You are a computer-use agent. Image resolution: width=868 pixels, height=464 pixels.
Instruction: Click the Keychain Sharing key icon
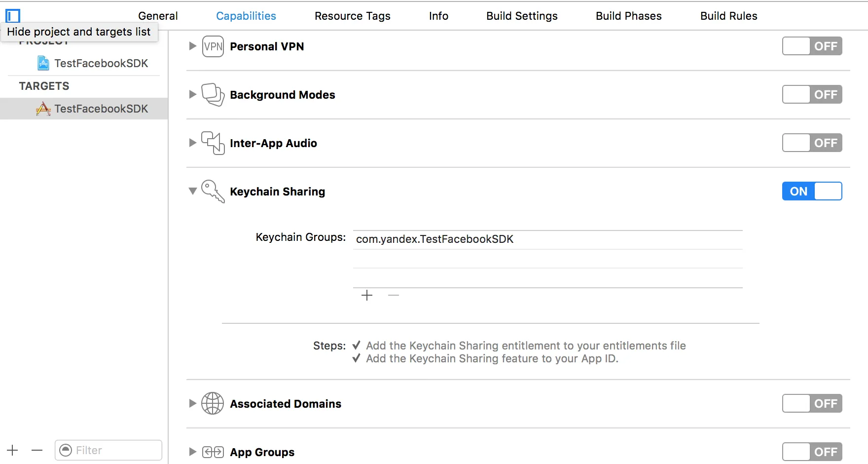point(213,192)
